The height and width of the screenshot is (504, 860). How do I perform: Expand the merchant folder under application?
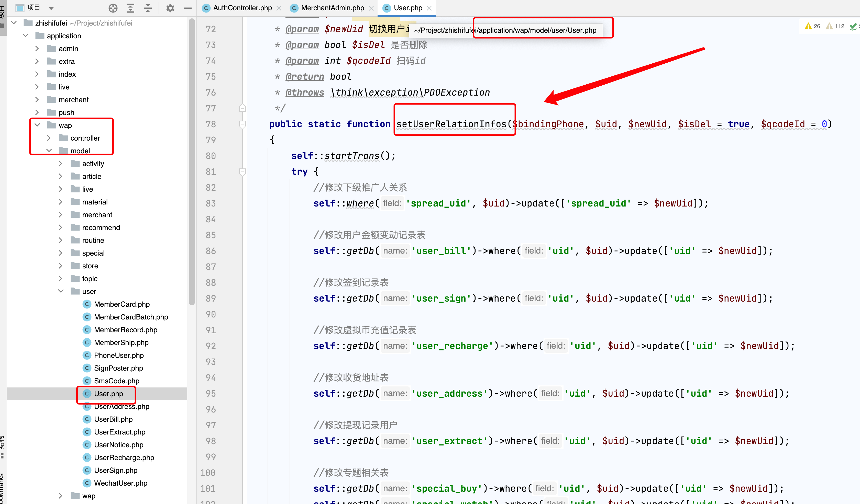point(37,100)
